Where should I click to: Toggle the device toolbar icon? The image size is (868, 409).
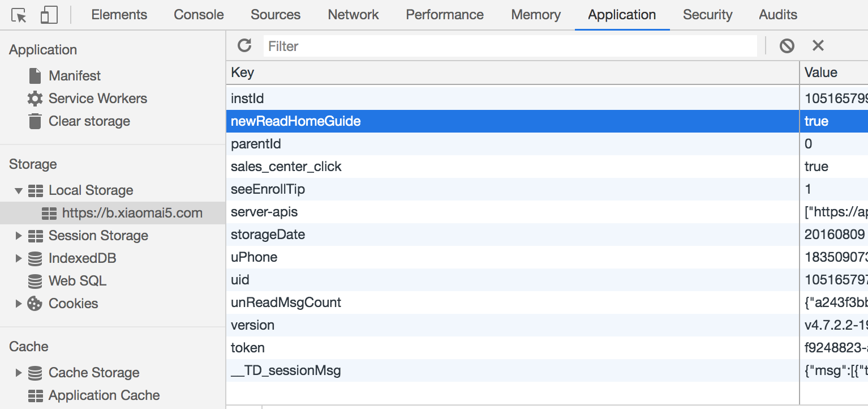pyautogui.click(x=49, y=15)
